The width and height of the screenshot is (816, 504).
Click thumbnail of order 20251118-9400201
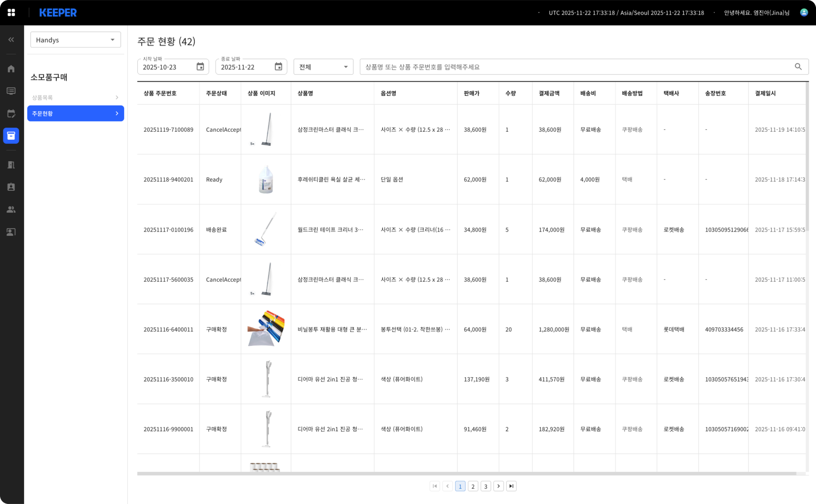point(266,179)
